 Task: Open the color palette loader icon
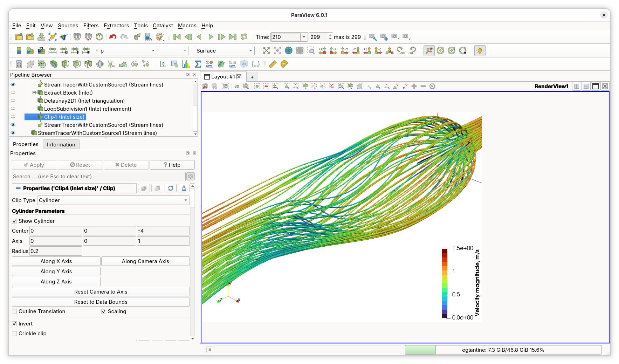tap(160, 37)
